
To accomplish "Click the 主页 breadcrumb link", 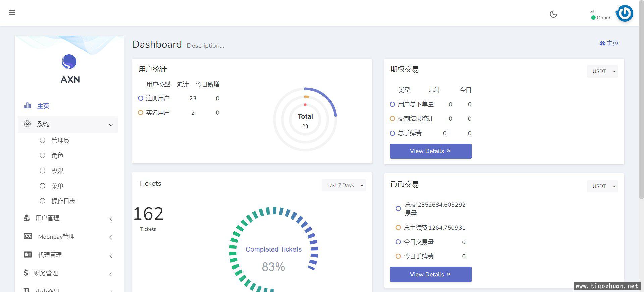I will [609, 43].
